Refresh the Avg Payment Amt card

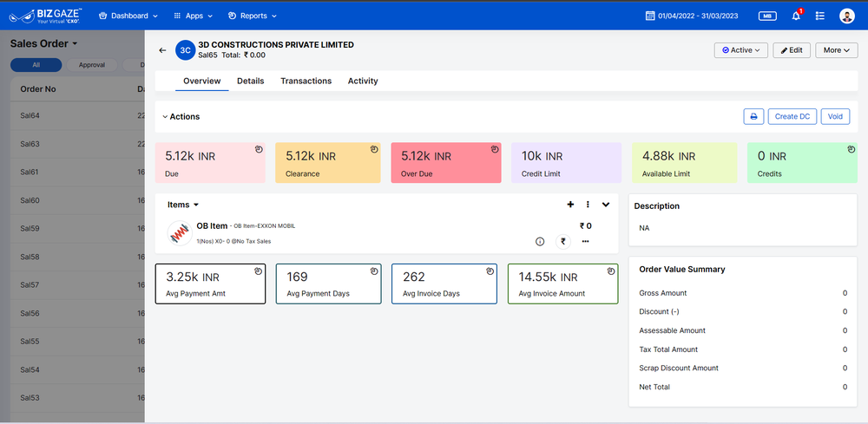258,271
